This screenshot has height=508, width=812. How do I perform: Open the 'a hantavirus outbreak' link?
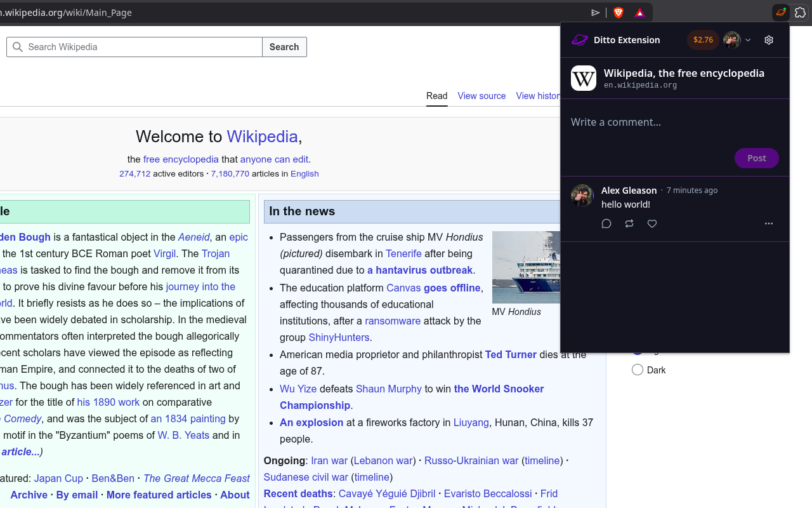(420, 270)
